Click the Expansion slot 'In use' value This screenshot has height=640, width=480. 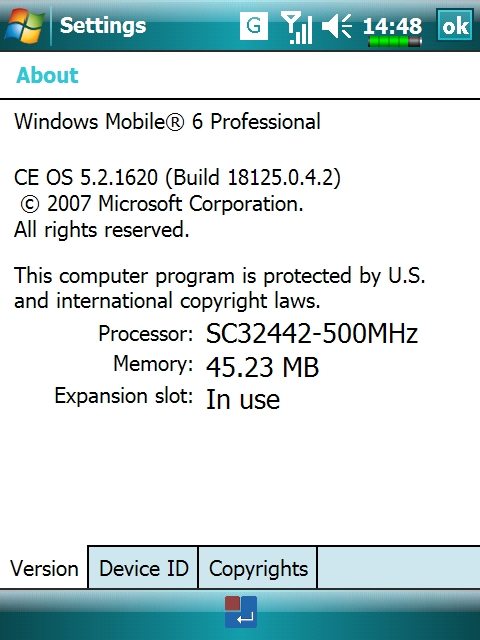tap(243, 399)
